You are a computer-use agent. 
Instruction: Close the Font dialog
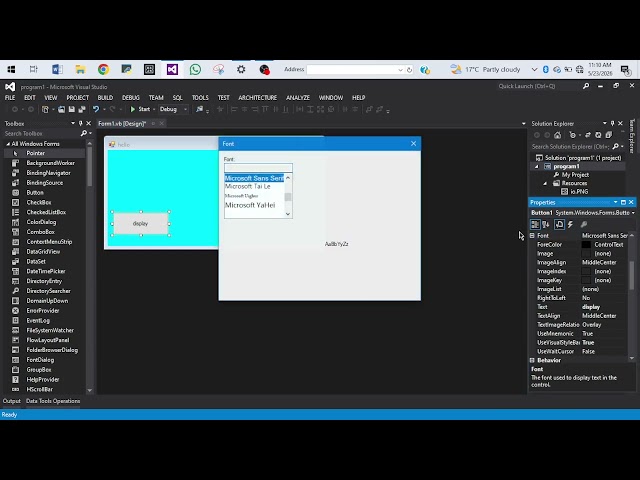point(413,144)
